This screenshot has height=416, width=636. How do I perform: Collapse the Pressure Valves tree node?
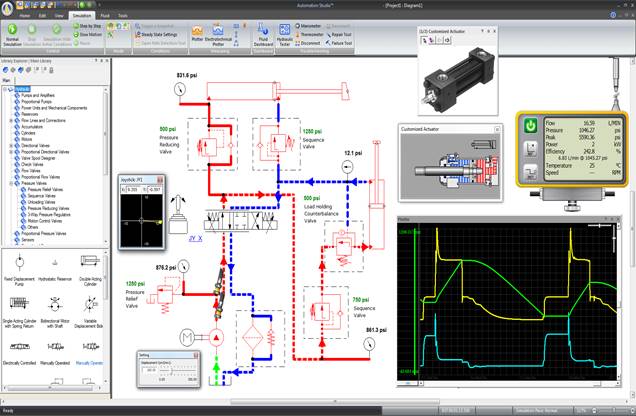(12, 183)
